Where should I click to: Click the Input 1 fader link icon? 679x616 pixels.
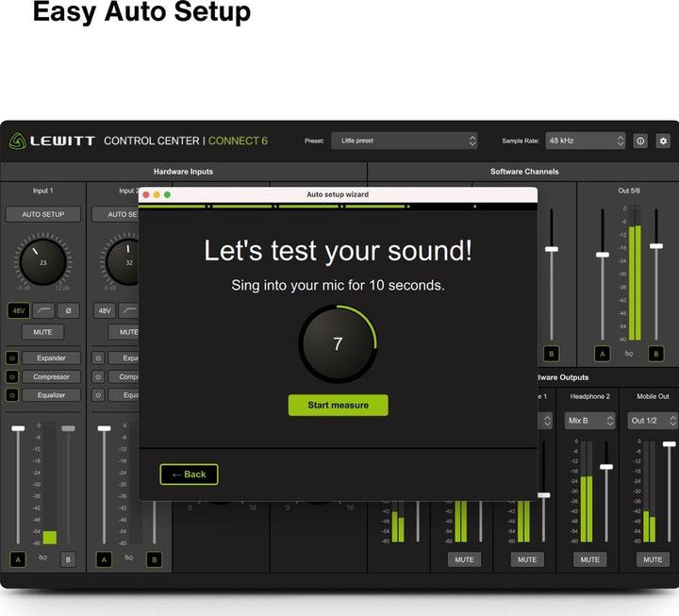pyautogui.click(x=42, y=558)
